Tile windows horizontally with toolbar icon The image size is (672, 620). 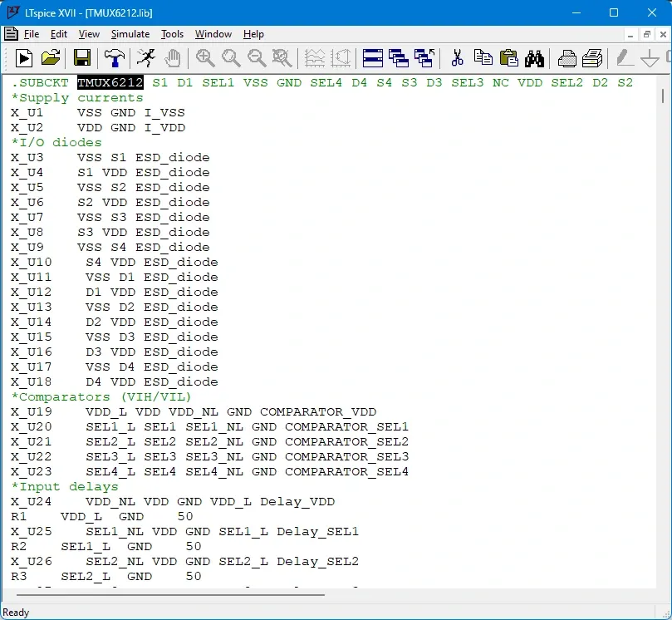[x=372, y=58]
